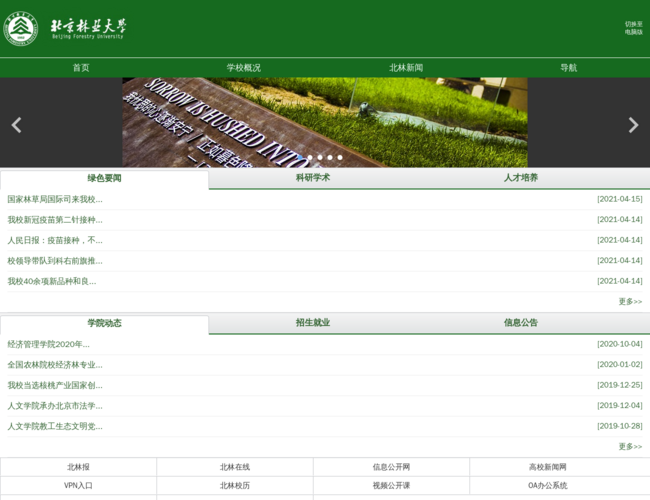Open article 全国农林院校经济林专业...
Screen dimensions: 650x500
tap(55, 365)
